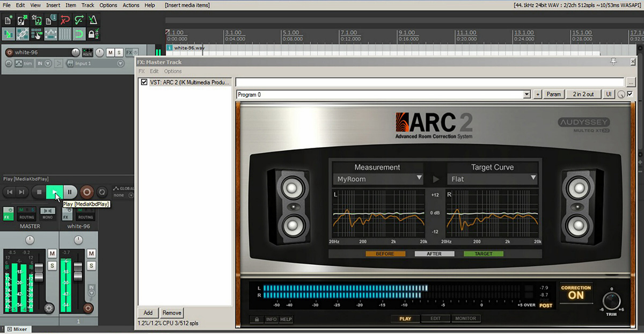Open MASTER ROUTING button in mixer
The width and height of the screenshot is (644, 334).
27,213
